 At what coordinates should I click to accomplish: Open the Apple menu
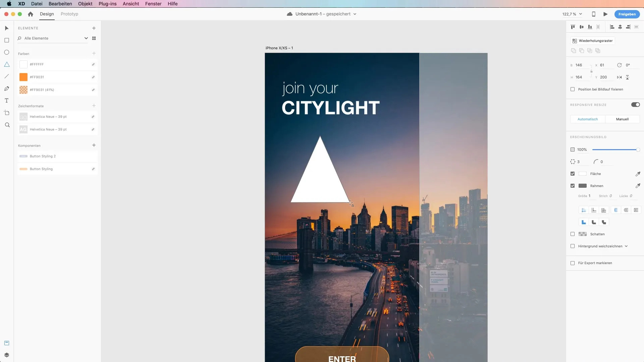pos(9,4)
